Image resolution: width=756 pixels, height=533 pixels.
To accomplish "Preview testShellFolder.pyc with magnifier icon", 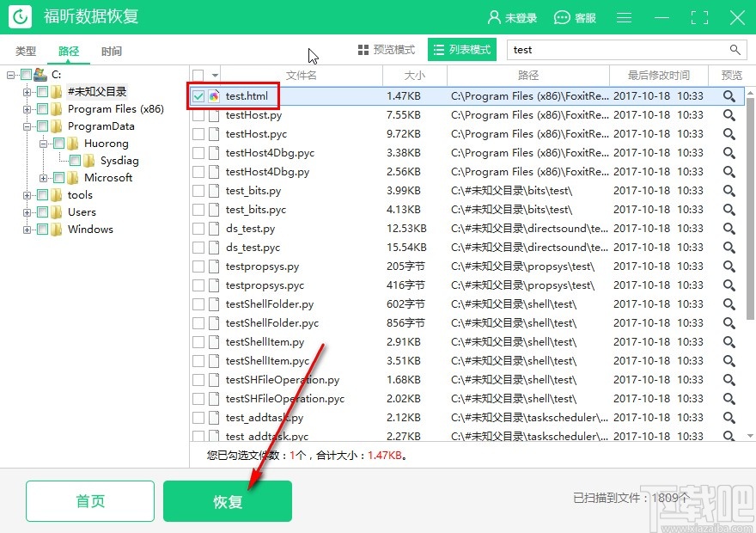I will [x=729, y=322].
